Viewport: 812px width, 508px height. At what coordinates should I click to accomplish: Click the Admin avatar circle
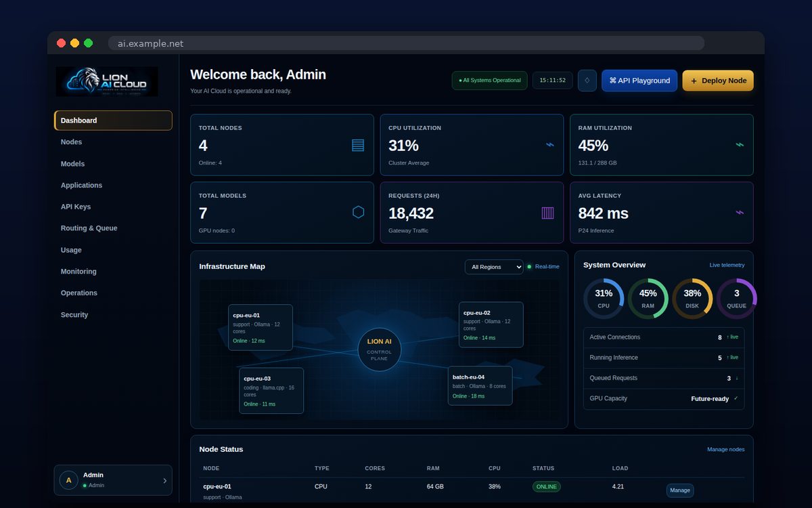coord(68,480)
